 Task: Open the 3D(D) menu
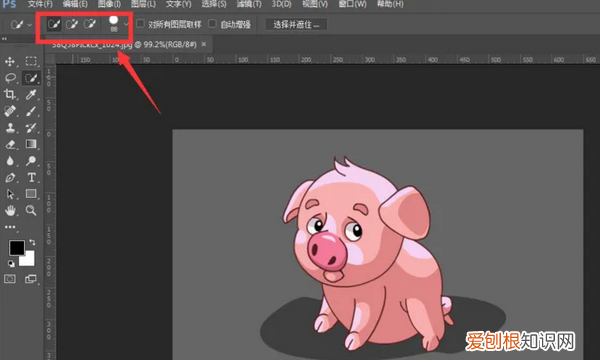tap(282, 4)
